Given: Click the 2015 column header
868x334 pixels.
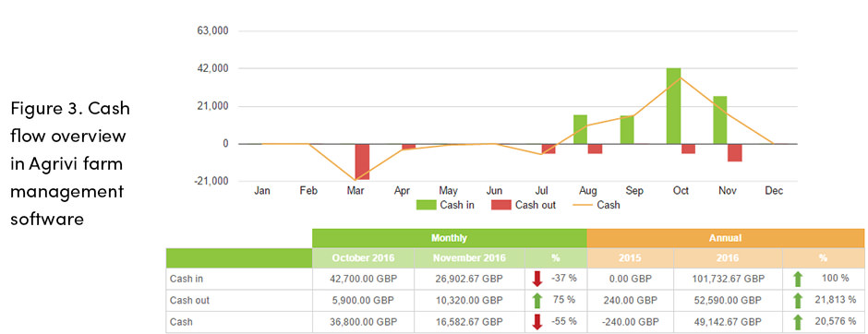Looking at the screenshot, I should click(630, 258).
